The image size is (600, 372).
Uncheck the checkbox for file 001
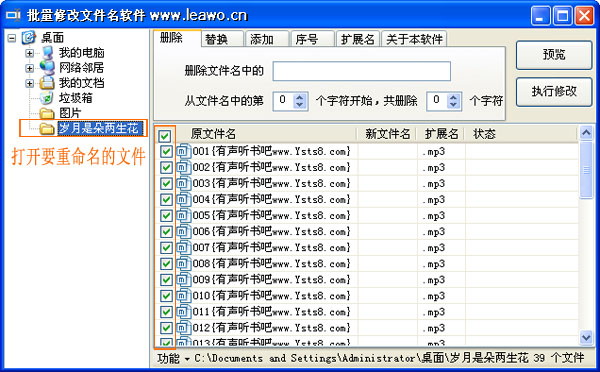tap(166, 152)
